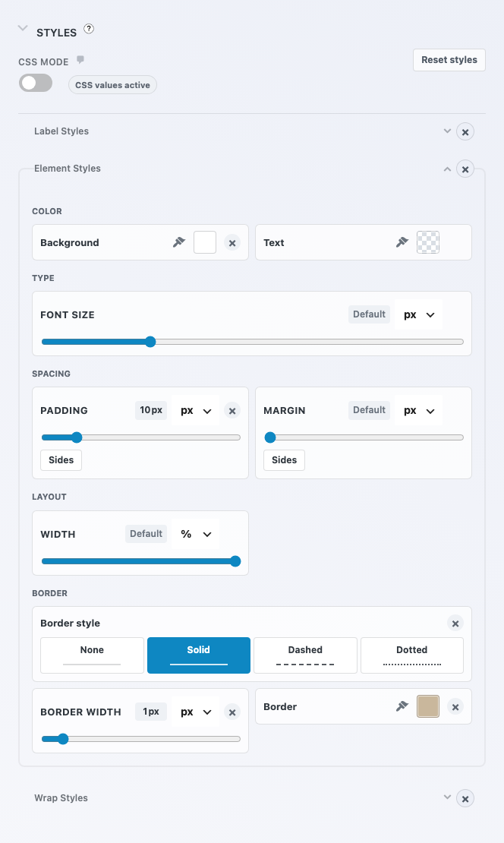Collapse the STYLES section chevron

[23, 28]
